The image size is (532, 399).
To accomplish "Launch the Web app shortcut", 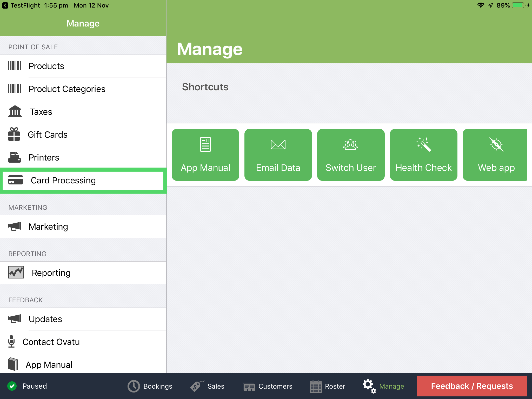I will 496,155.
